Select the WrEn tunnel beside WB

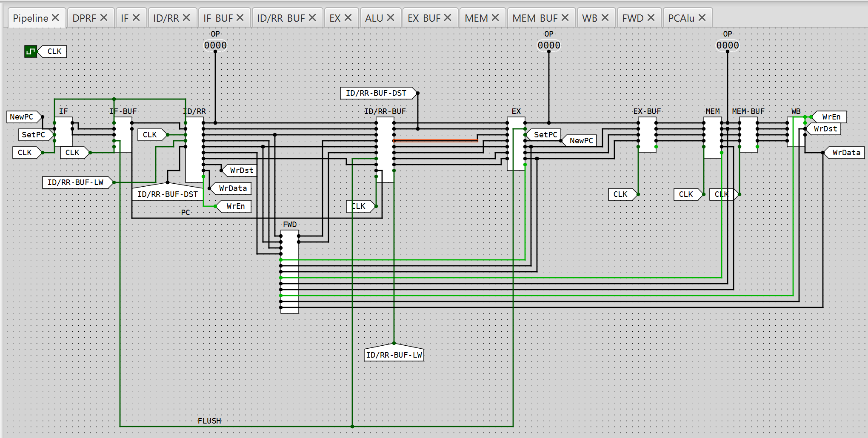[x=829, y=117]
